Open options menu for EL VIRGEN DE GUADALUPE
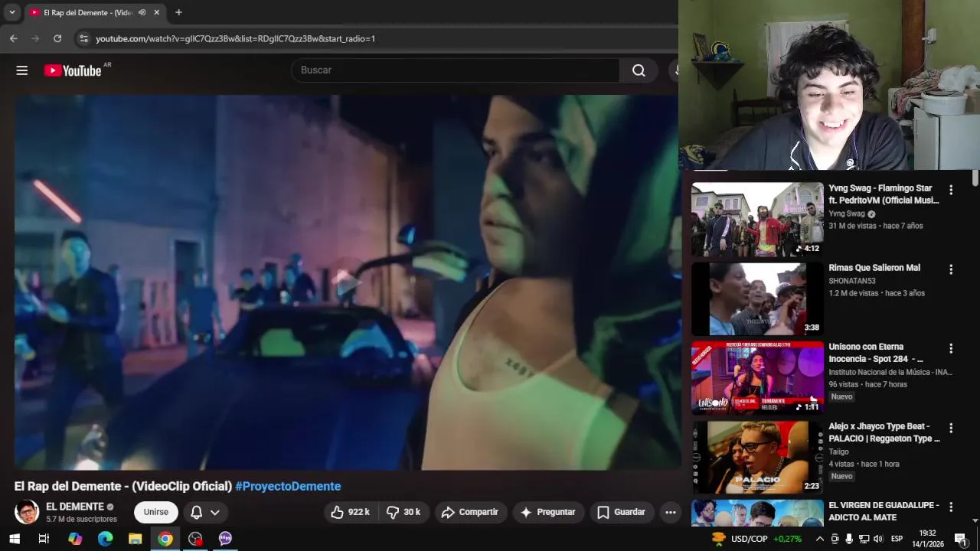This screenshot has height=551, width=980. click(x=951, y=507)
